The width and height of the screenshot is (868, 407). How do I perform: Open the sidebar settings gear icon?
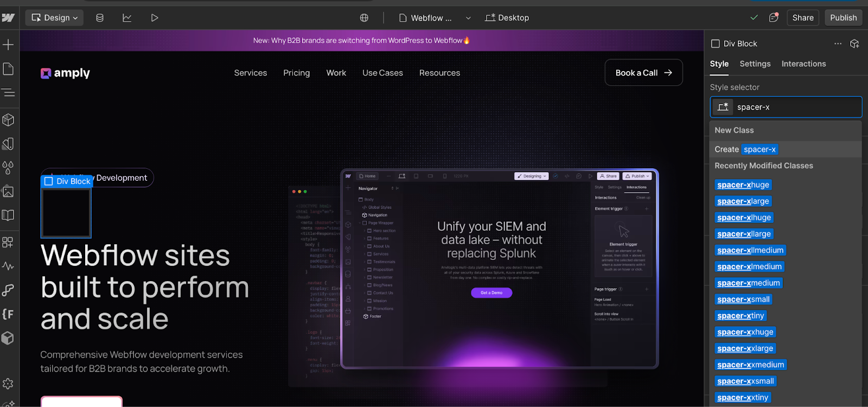coord(8,384)
